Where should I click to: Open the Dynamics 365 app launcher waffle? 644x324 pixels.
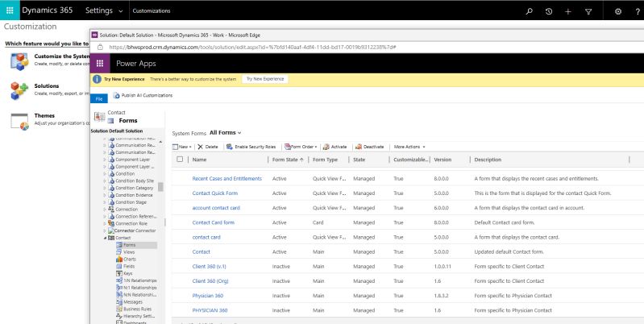click(10, 10)
